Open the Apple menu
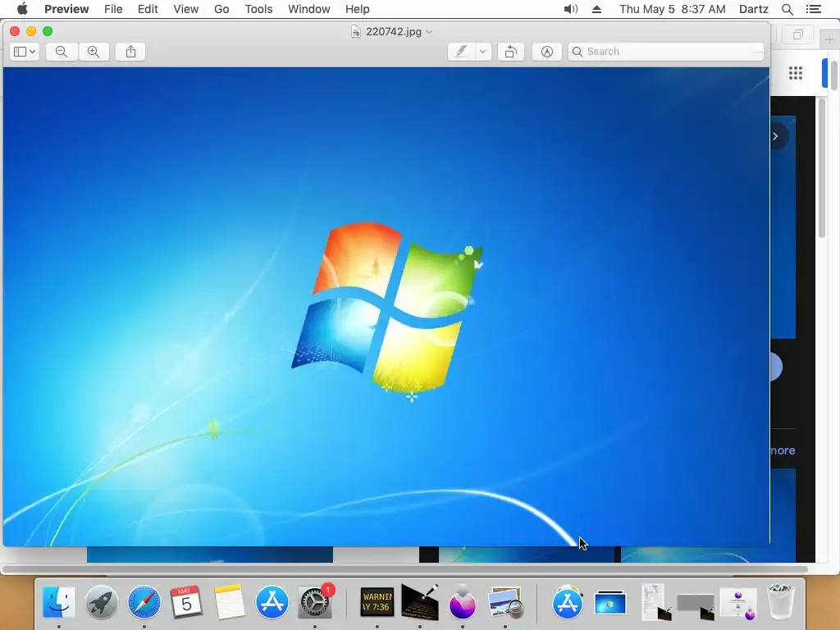840x630 pixels. point(22,9)
